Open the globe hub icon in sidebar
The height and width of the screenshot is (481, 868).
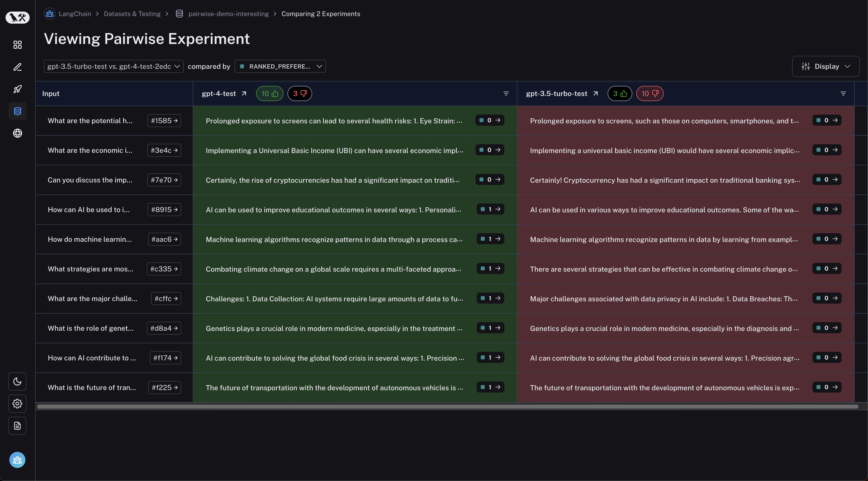(x=18, y=133)
